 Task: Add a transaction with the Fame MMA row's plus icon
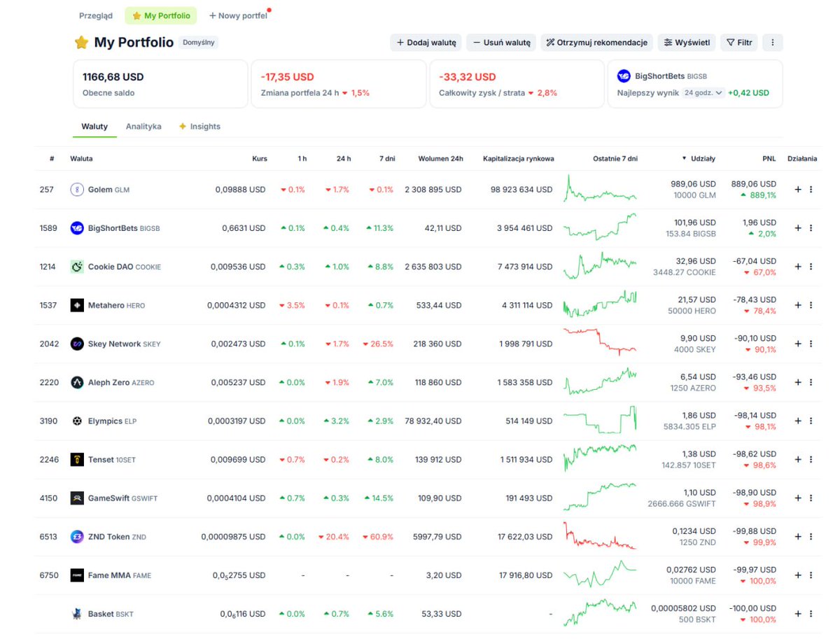(798, 575)
